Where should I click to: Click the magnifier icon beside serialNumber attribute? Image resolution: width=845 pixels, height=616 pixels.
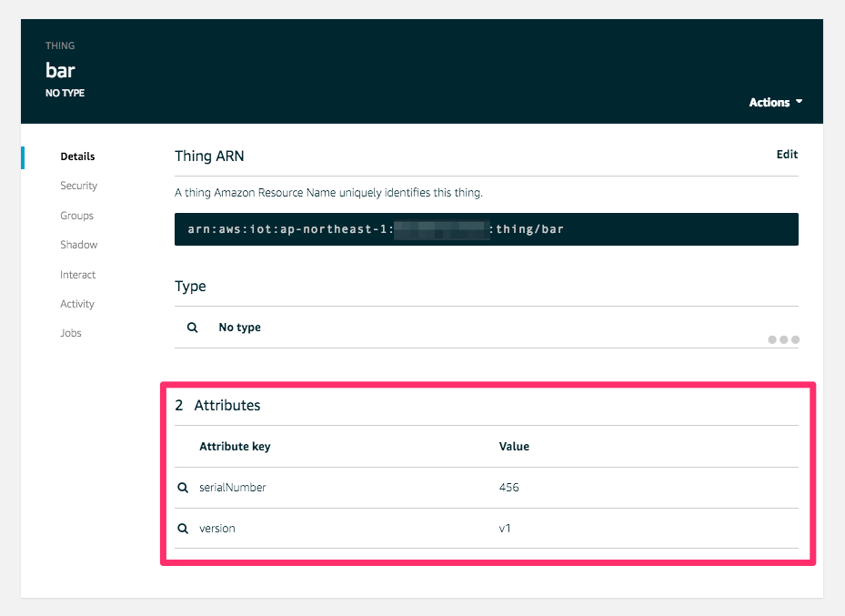[183, 487]
